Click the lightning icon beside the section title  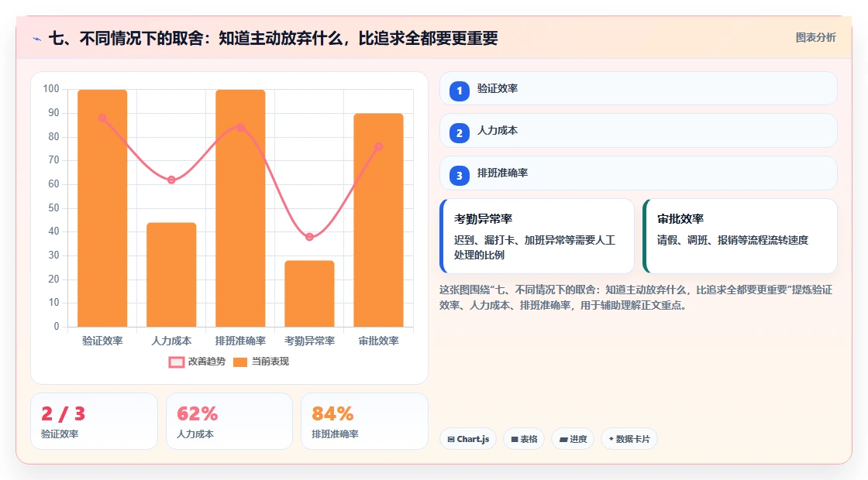point(37,39)
